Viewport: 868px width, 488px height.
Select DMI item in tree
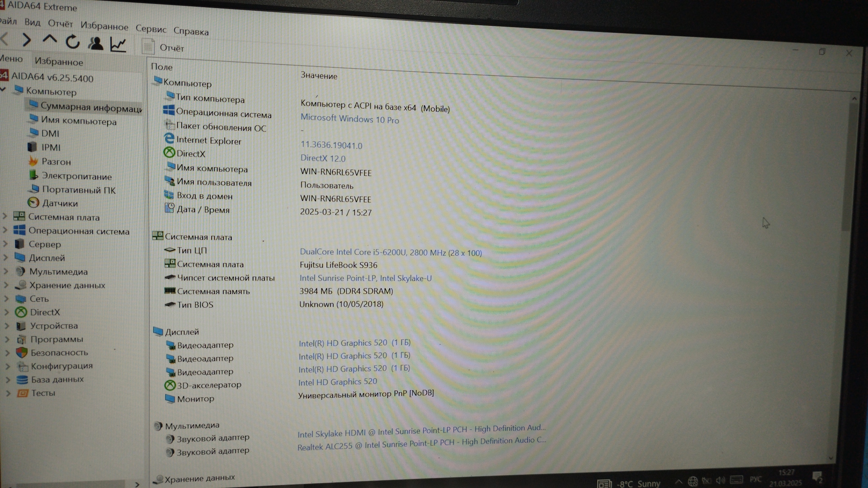tap(50, 133)
